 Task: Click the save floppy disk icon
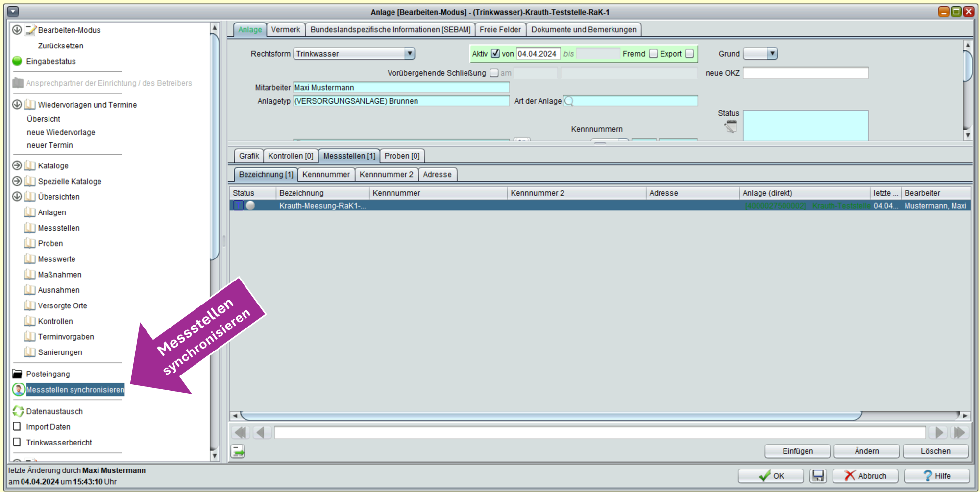pos(818,475)
